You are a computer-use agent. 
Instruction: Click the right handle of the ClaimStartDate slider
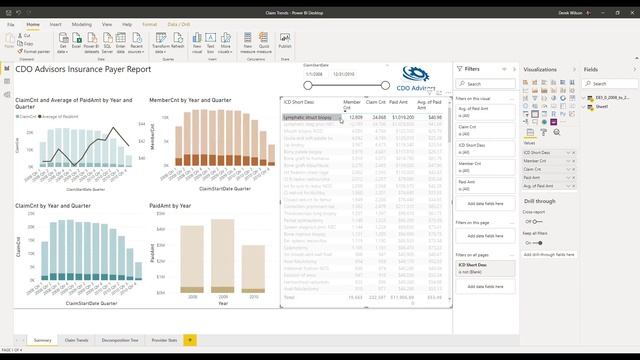click(385, 85)
